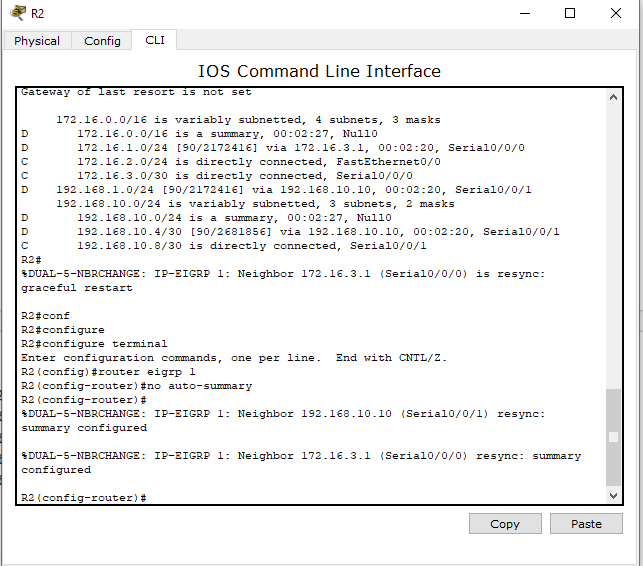
Task: Select the CLI tab
Action: pyautogui.click(x=155, y=40)
